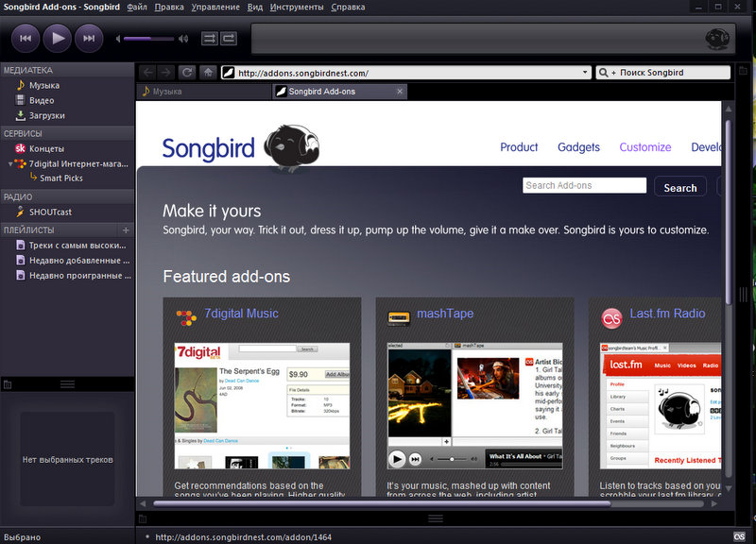The height and width of the screenshot is (544, 756).
Task: Click the address bar with the addons.songbirdnest.com URL
Action: tap(406, 73)
